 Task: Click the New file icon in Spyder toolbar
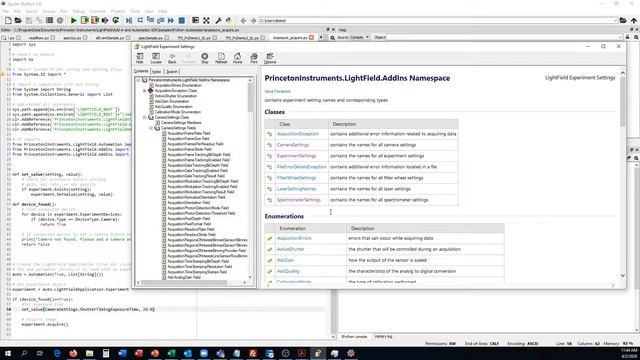click(8, 20)
